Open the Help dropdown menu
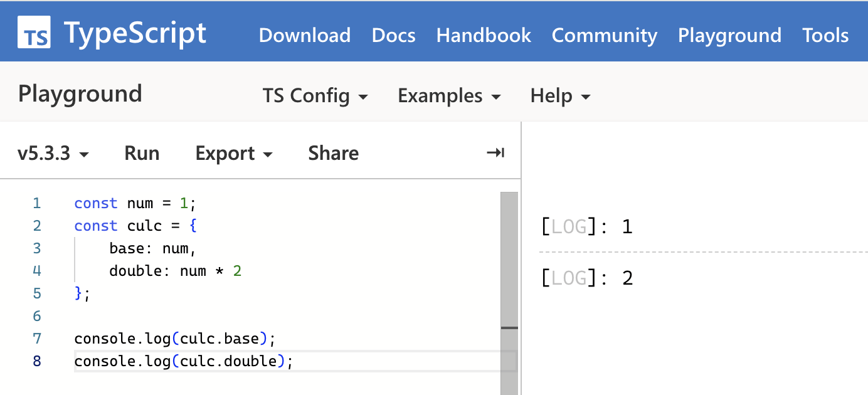 point(561,96)
